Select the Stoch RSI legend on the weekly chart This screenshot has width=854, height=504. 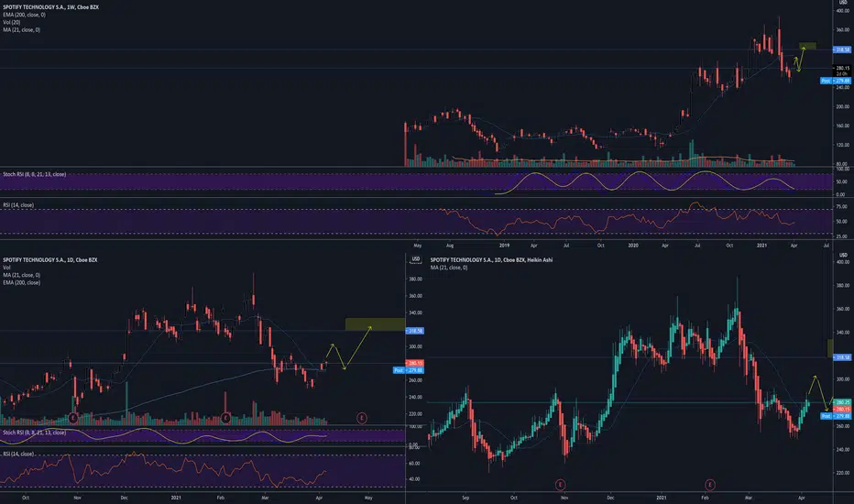[x=34, y=174]
